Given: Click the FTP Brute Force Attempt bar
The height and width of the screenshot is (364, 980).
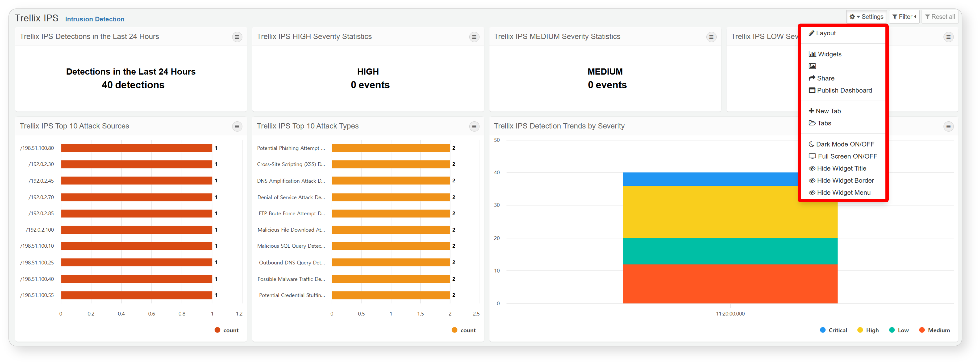Looking at the screenshot, I should (x=391, y=213).
